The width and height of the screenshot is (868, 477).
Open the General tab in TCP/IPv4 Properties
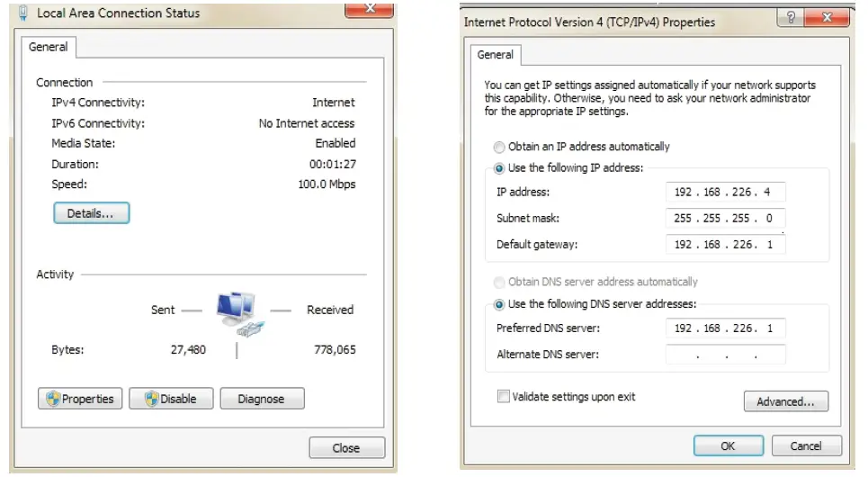point(495,55)
